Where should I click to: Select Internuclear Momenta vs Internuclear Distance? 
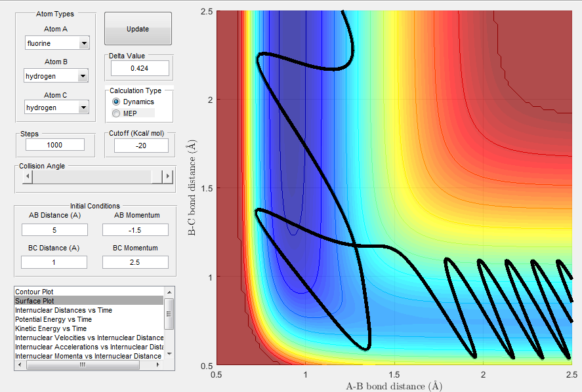pos(89,356)
